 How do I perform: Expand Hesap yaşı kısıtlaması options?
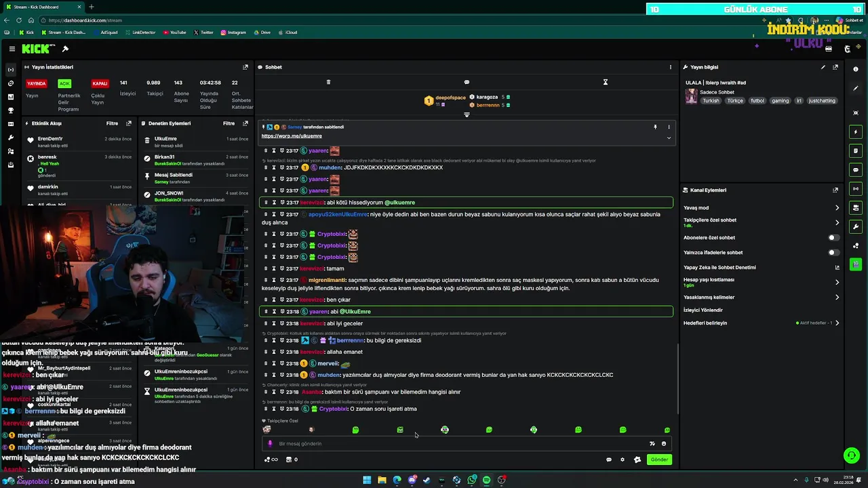(x=837, y=282)
